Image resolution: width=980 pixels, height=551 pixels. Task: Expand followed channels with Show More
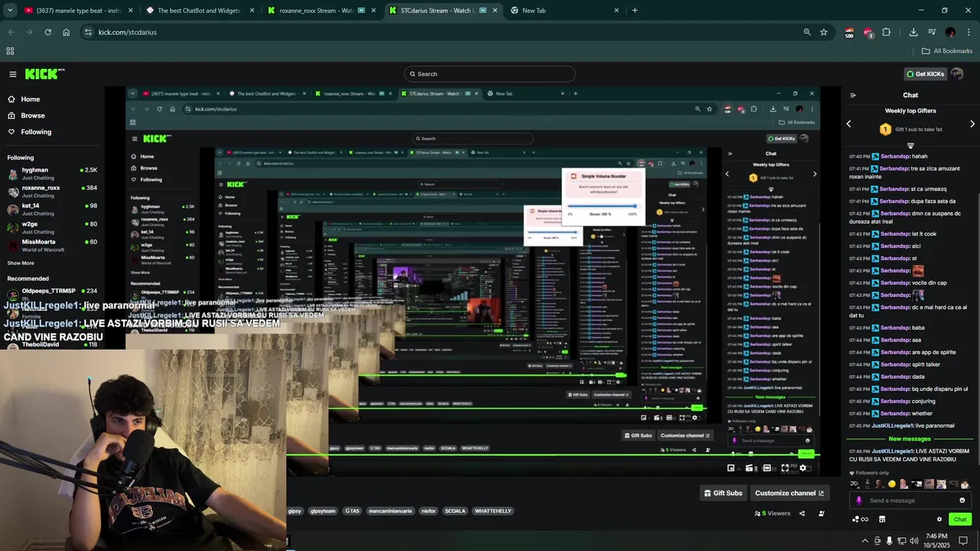tap(21, 262)
